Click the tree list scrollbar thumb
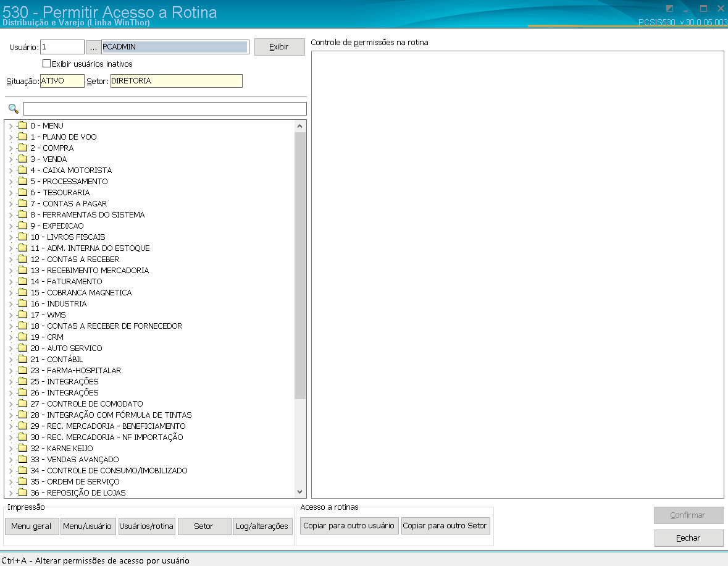 [300, 265]
